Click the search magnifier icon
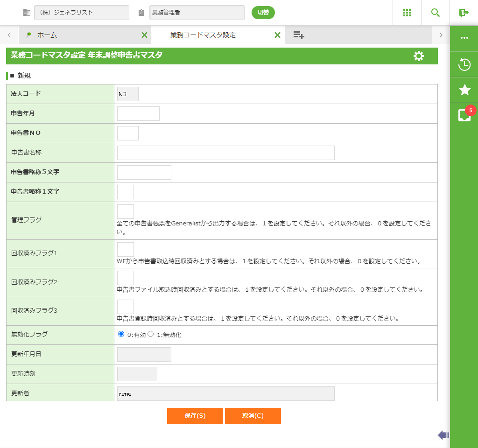 click(436, 13)
